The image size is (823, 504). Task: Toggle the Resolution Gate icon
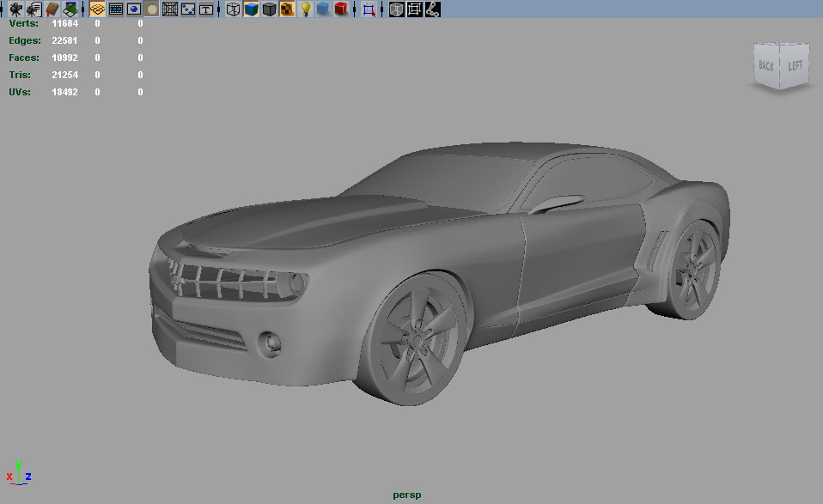coord(134,9)
